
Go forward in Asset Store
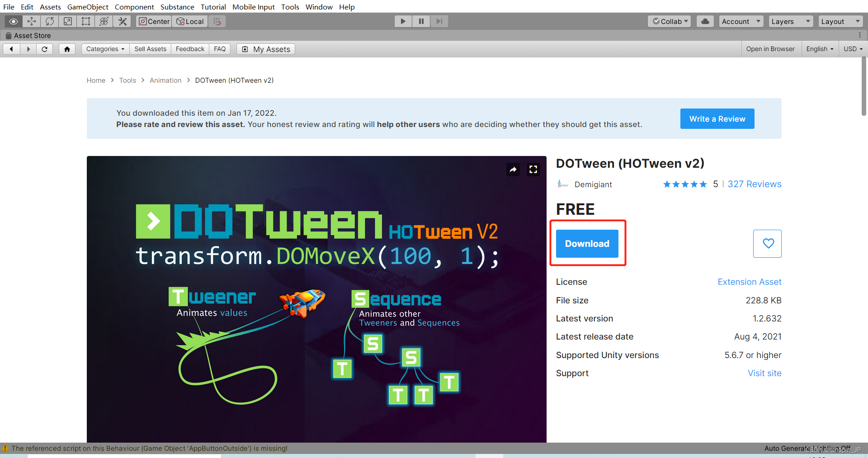click(28, 49)
